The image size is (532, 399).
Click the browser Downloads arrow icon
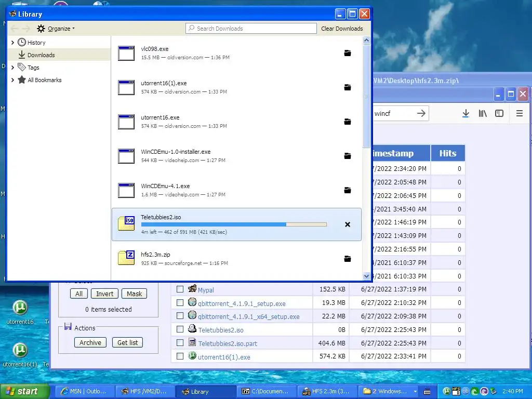coord(466,113)
